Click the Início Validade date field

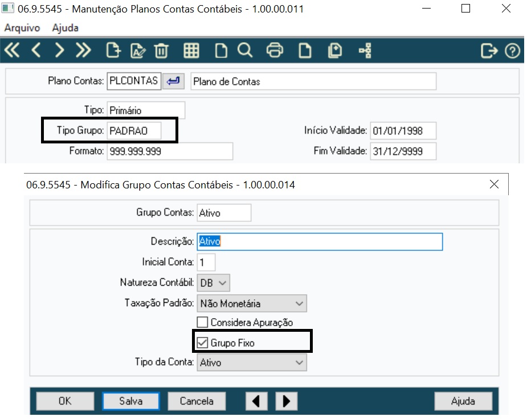(403, 130)
